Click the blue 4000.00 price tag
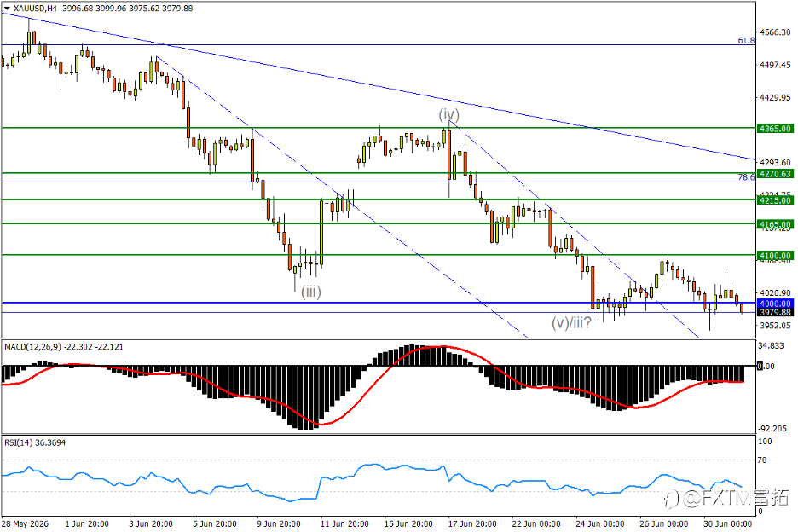The image size is (798, 532). pos(775,304)
